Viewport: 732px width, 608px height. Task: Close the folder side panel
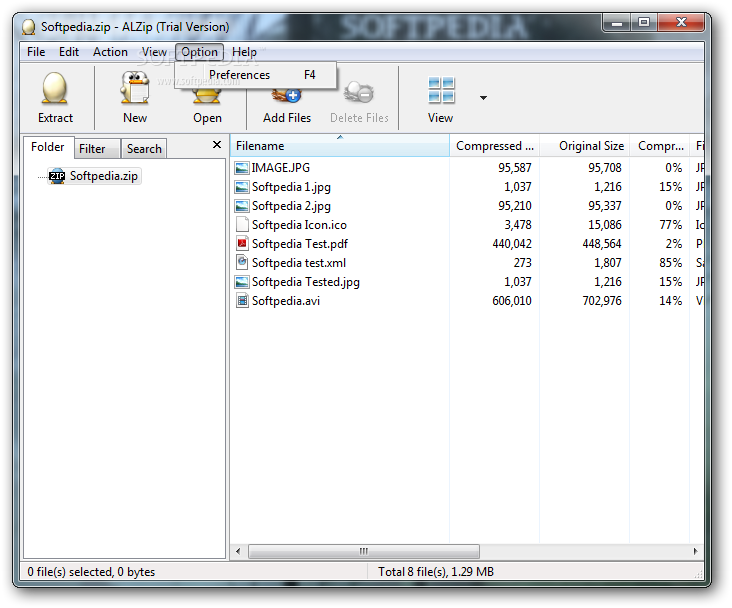pos(217,145)
